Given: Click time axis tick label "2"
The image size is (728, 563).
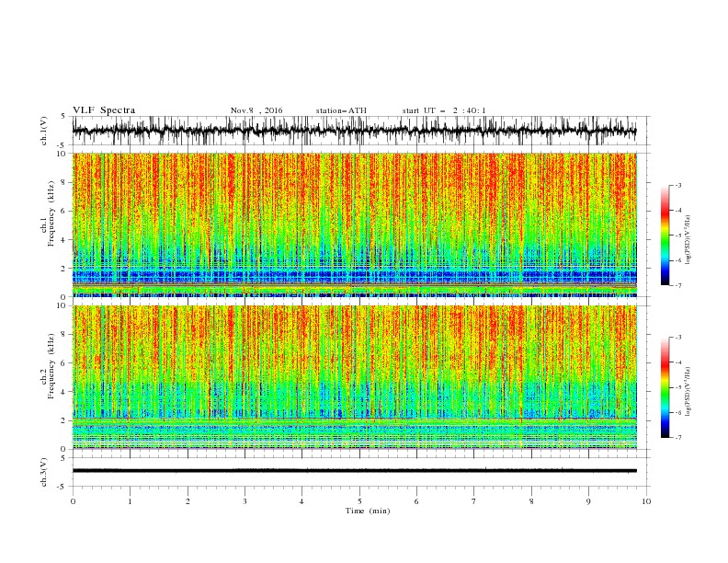Looking at the screenshot, I should point(188,501).
